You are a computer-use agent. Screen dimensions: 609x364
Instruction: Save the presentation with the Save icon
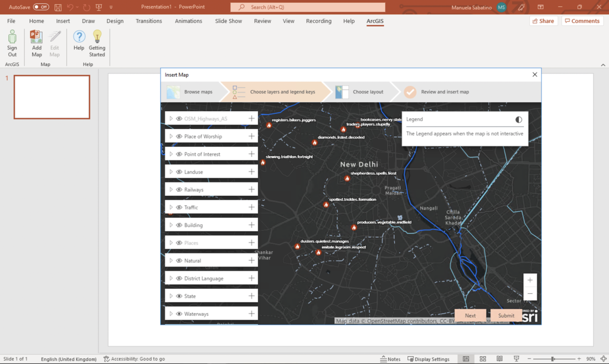[58, 7]
